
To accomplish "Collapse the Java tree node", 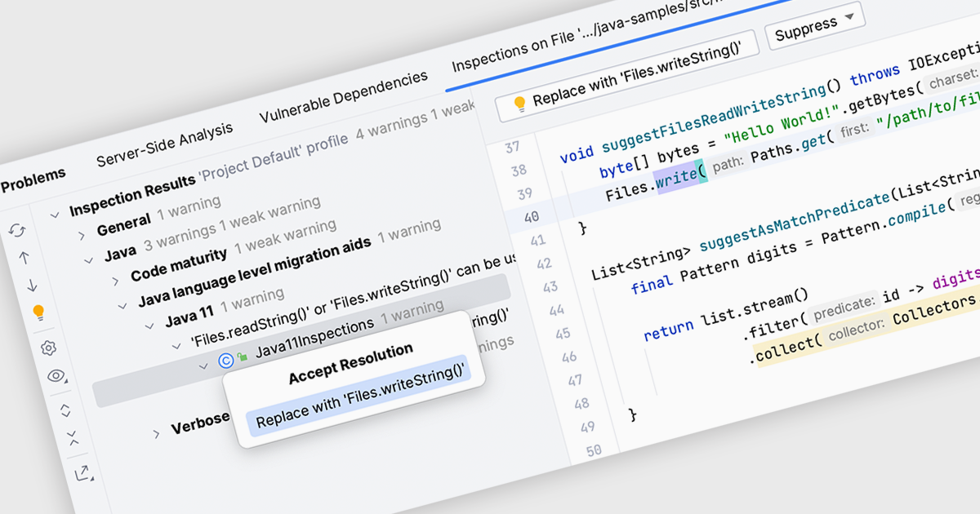I will (x=89, y=261).
